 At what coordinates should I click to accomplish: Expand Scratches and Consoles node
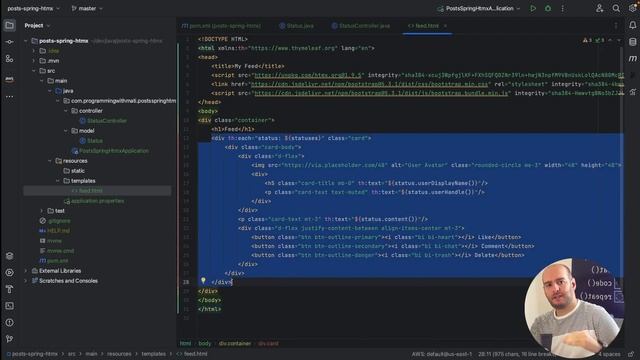pos(26,281)
